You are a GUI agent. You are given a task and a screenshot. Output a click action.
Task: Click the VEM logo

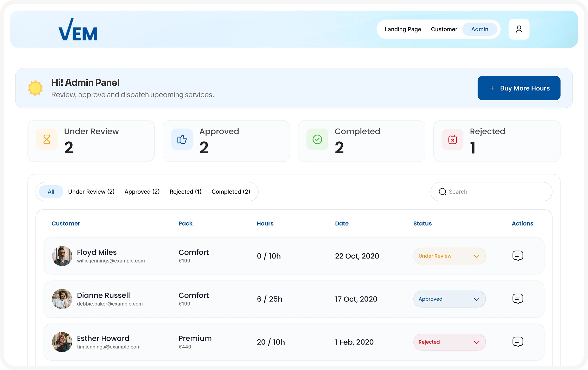[78, 29]
